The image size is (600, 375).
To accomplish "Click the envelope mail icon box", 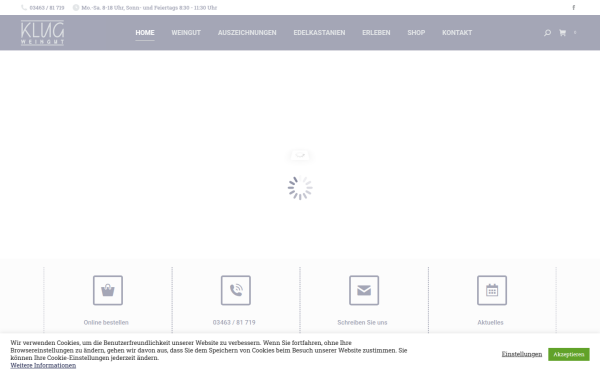I will point(364,290).
